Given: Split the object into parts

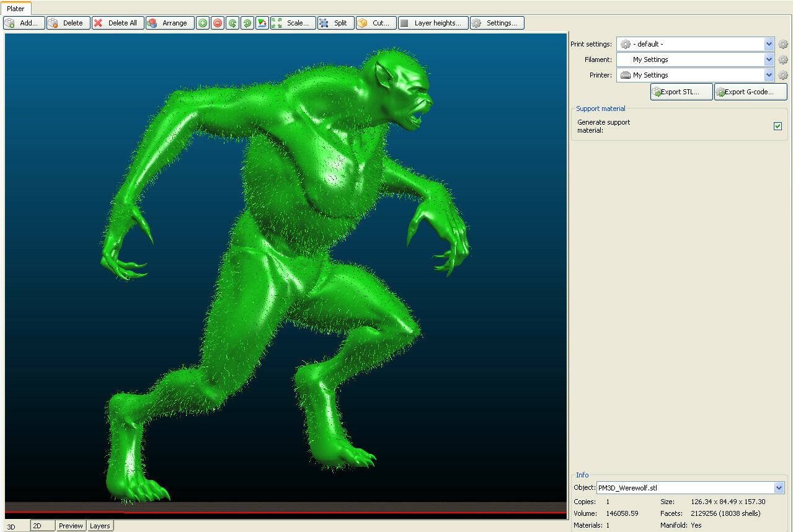Looking at the screenshot, I should point(335,23).
